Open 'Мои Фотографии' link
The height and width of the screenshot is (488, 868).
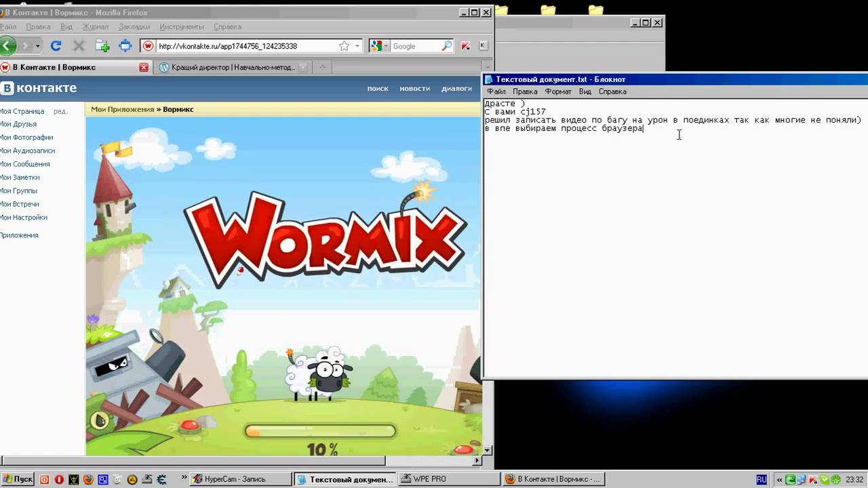pos(26,138)
